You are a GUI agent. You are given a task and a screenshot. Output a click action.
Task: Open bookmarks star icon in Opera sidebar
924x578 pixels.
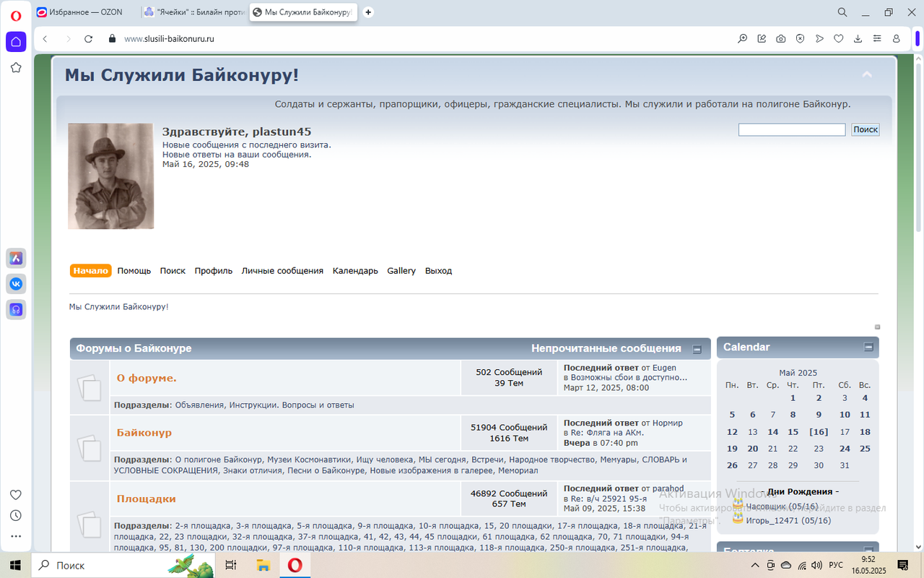tap(16, 67)
